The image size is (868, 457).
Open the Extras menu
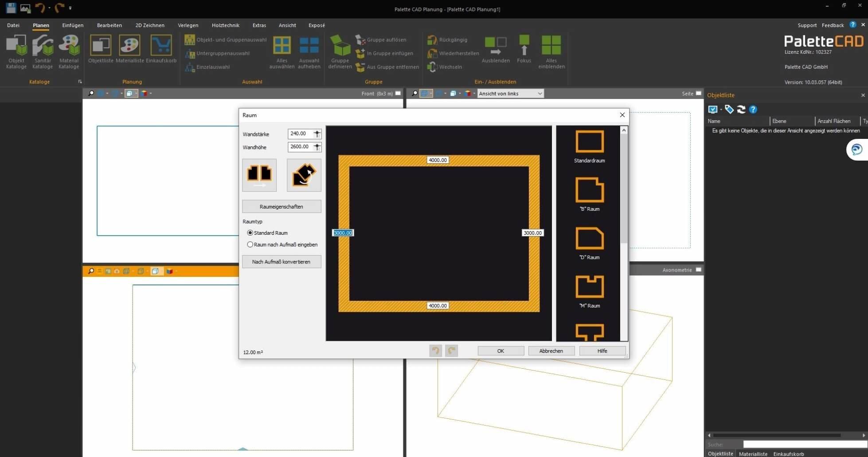point(259,25)
